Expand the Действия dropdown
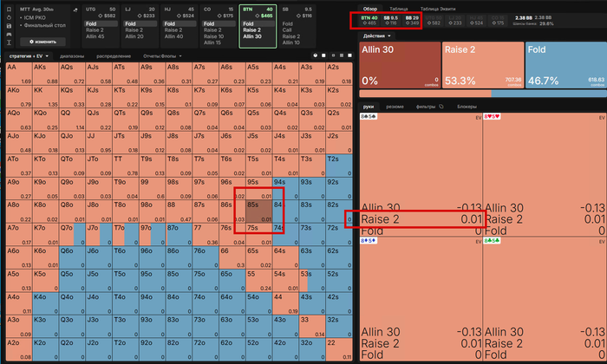Viewport: 607px width, 364px height. [x=376, y=36]
